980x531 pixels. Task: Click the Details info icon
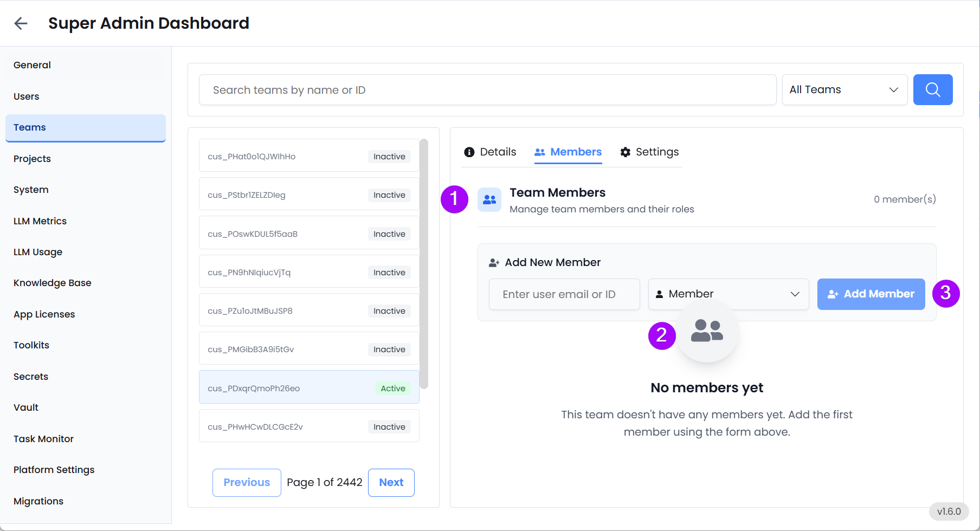point(469,152)
